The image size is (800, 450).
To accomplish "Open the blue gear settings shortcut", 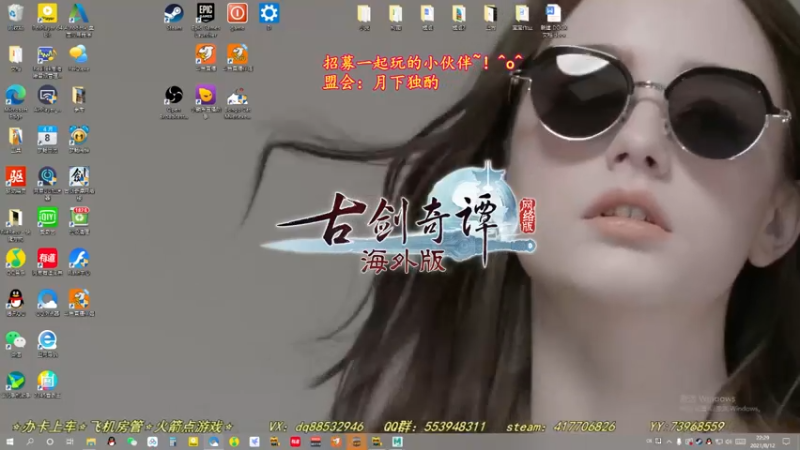I will coord(269,14).
